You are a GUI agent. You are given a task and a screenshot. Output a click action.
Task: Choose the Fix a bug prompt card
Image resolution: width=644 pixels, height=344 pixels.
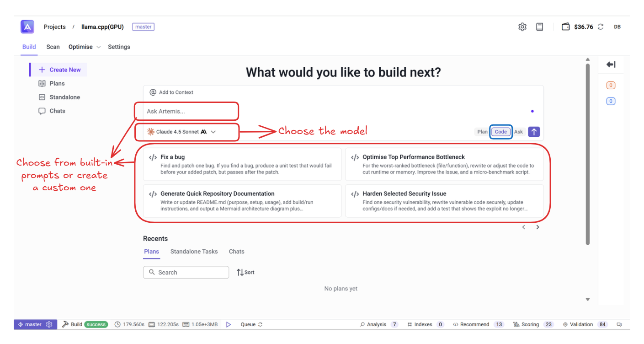242,164
